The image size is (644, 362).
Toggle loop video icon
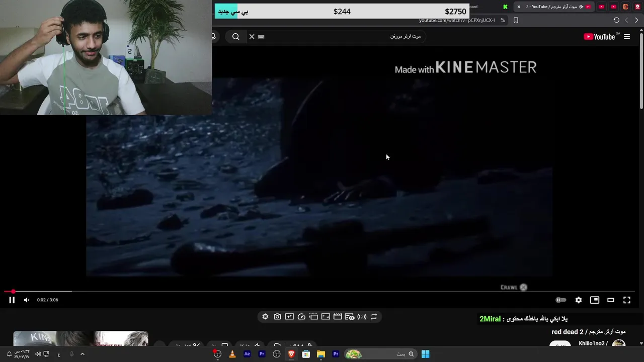[374, 317]
